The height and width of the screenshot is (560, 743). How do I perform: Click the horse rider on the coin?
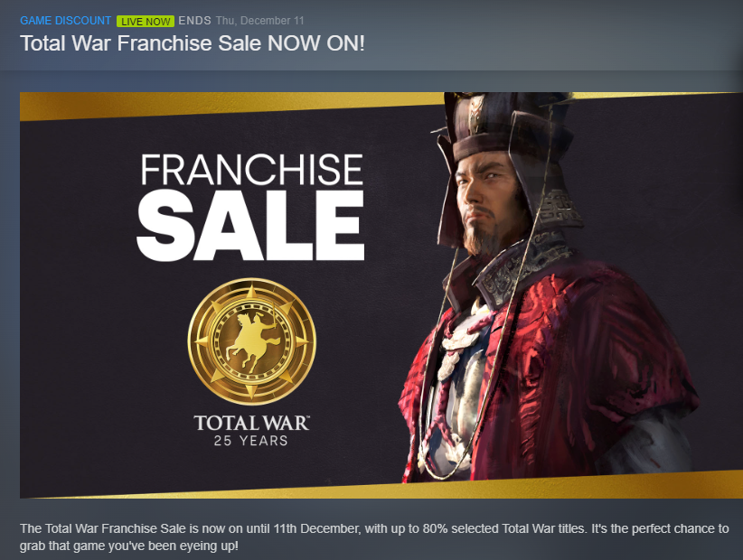(252, 341)
